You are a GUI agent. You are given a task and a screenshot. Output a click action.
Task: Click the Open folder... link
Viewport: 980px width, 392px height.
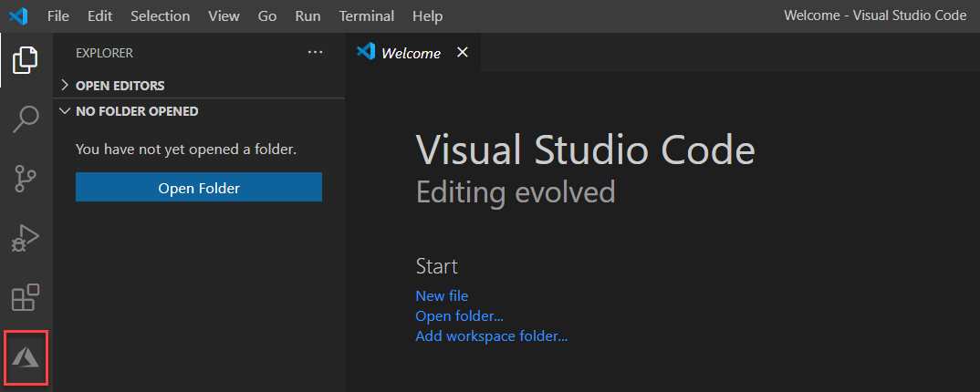[x=459, y=315]
